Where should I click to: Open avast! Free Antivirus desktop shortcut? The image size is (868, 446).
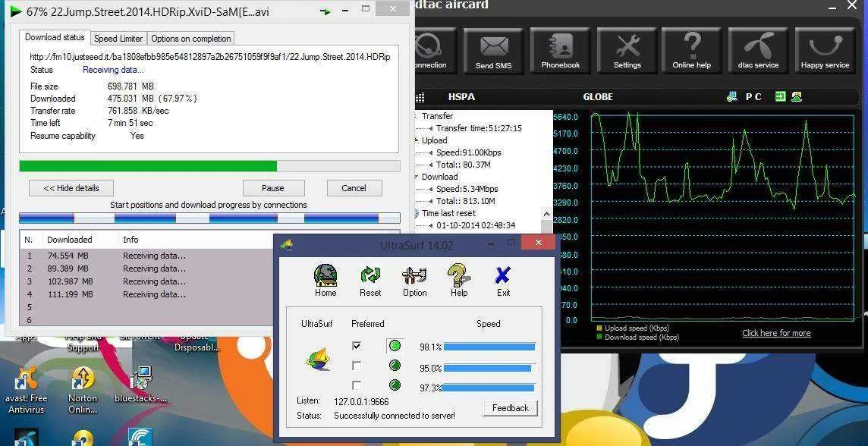pyautogui.click(x=26, y=391)
